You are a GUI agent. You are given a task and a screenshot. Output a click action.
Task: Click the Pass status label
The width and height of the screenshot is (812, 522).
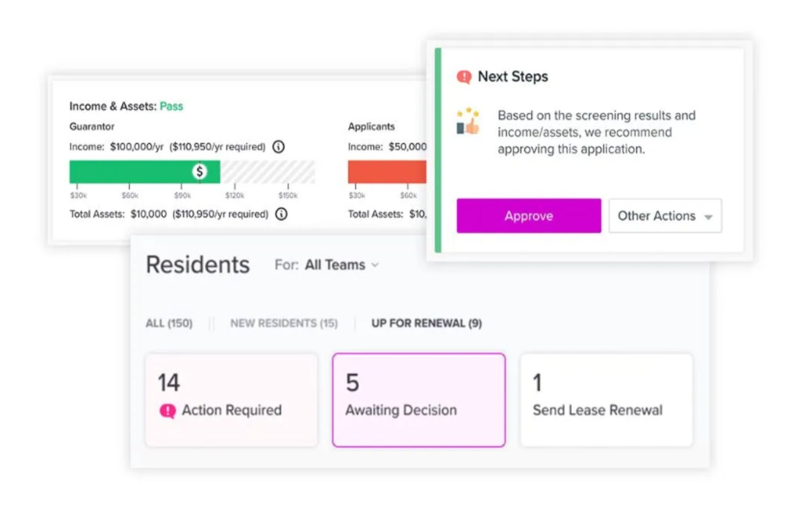171,106
